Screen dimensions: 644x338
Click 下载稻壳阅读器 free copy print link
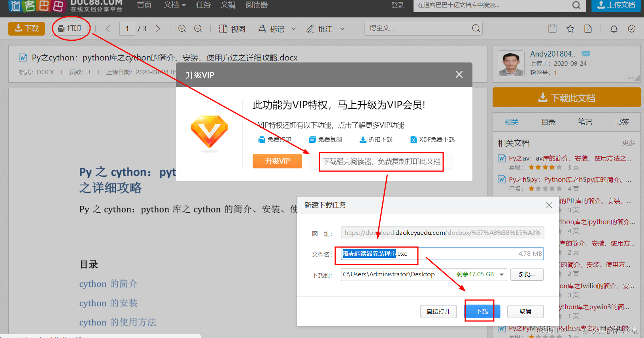(381, 161)
